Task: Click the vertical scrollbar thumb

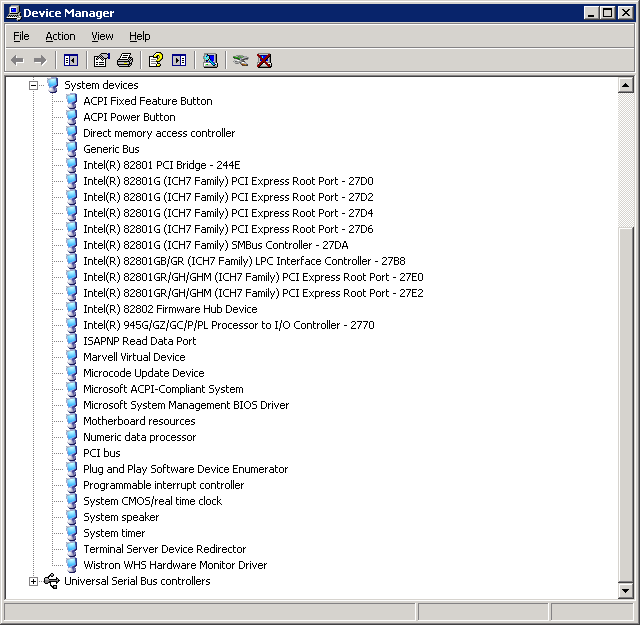Action: pyautogui.click(x=625, y=404)
